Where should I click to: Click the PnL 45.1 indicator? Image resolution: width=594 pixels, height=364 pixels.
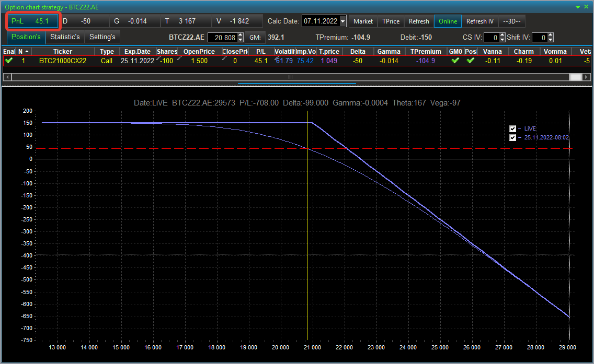(x=33, y=21)
